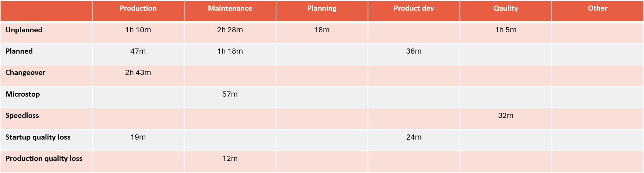
Task: Click the Changeover row label
Action: 25,73
